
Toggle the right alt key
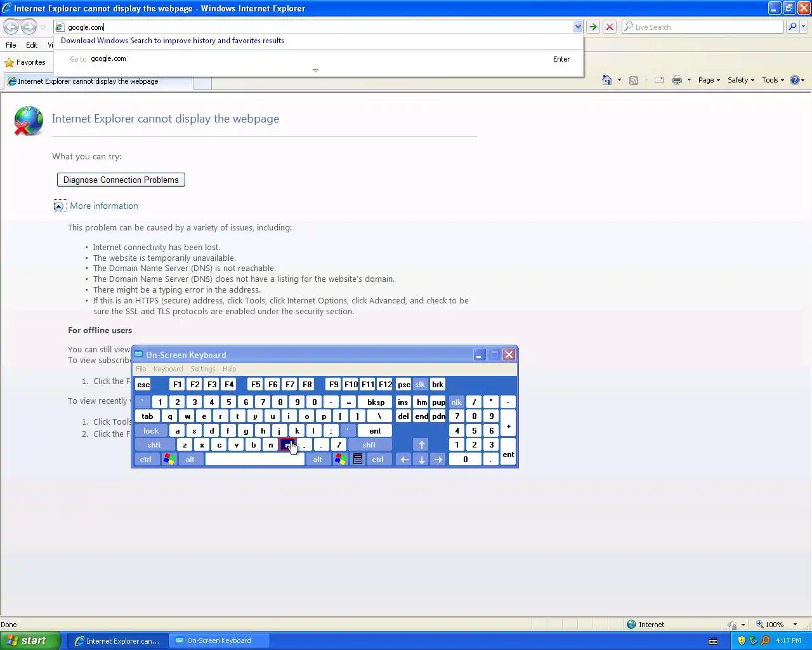coord(318,459)
